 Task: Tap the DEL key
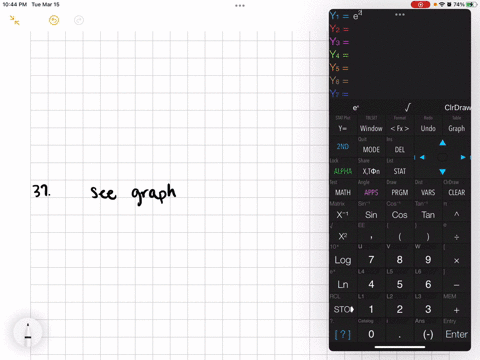point(400,150)
